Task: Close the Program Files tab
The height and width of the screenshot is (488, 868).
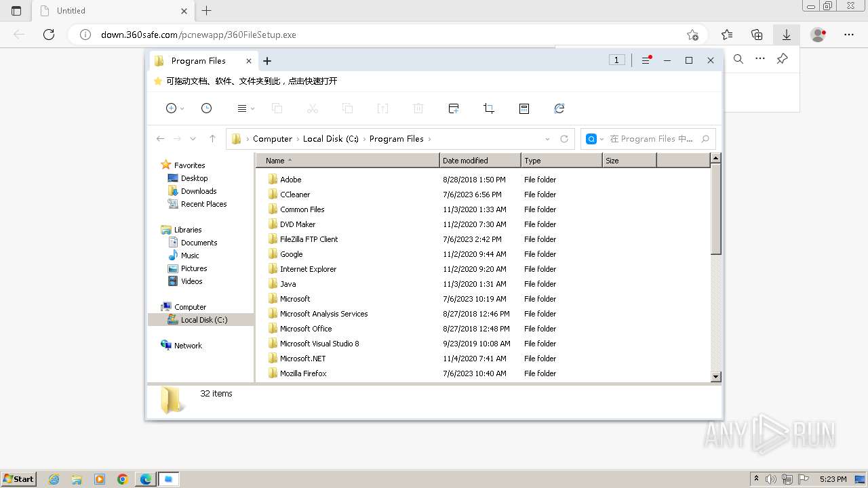Action: (249, 61)
